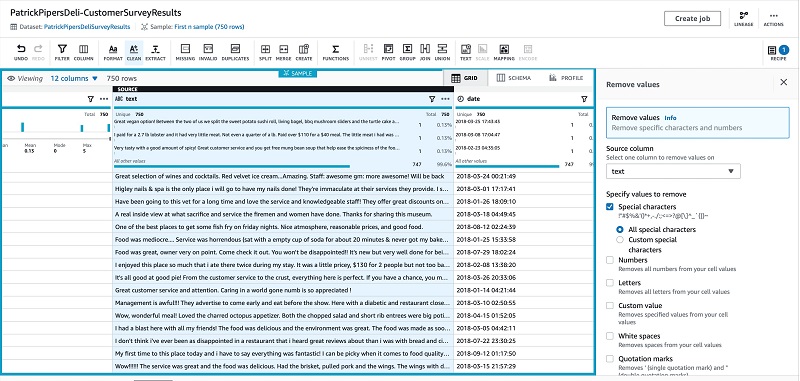Open the Pivot tool
The width and height of the screenshot is (800, 381).
tap(388, 52)
